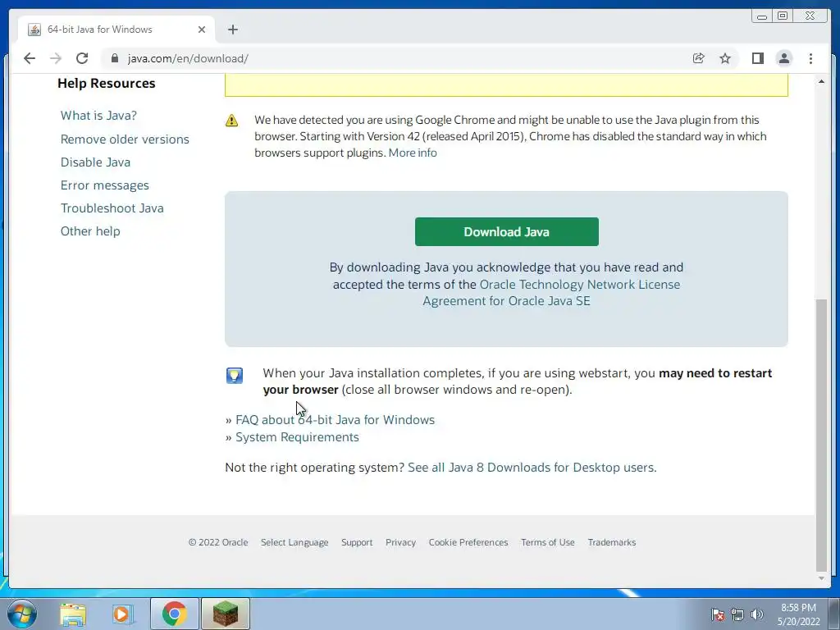Click the scrollbar up arrow

[821, 81]
